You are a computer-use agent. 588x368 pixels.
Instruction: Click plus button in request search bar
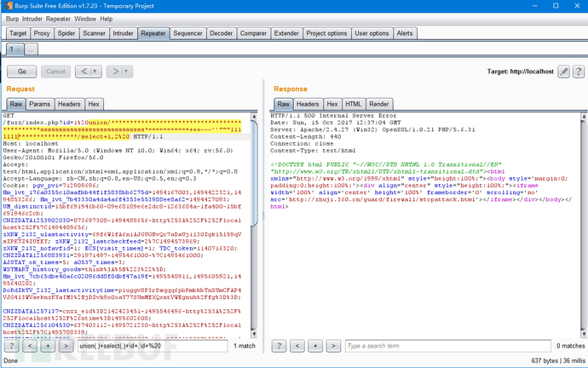(48, 346)
